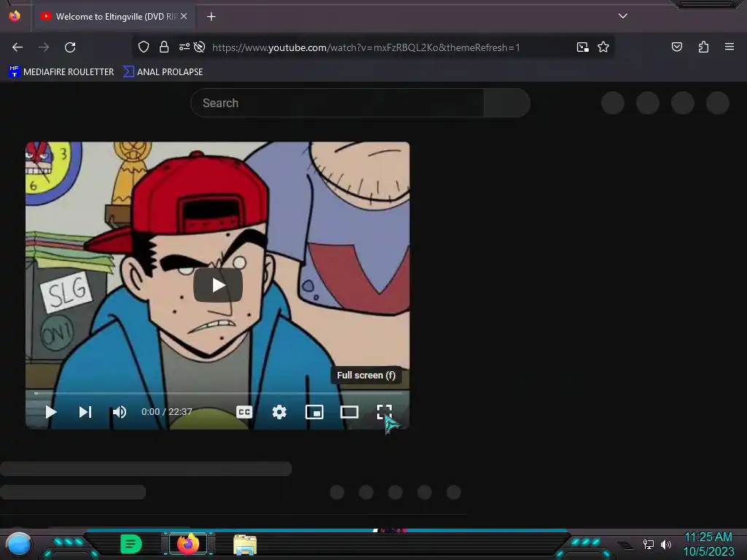Close the Welcome to Eltingville tab

click(184, 16)
